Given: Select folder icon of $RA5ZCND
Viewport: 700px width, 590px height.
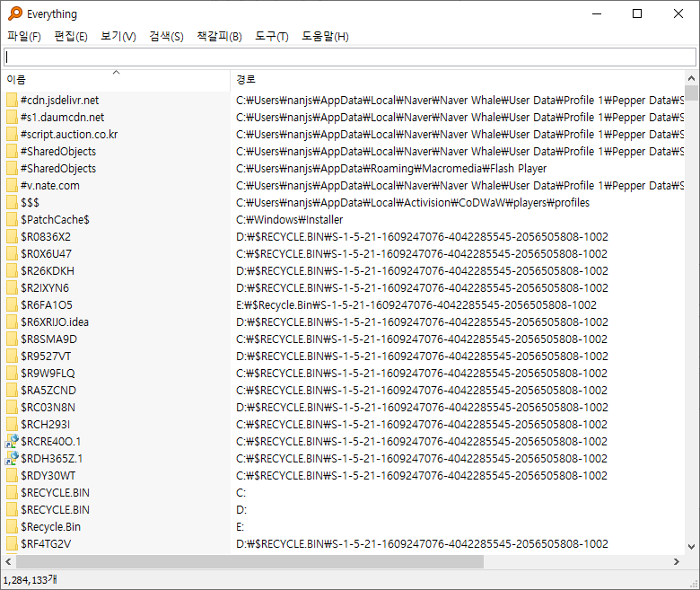Looking at the screenshot, I should [x=12, y=390].
